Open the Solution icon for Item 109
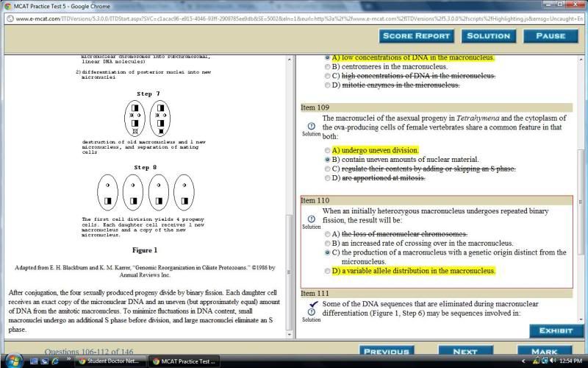588x368 pixels. (x=311, y=126)
